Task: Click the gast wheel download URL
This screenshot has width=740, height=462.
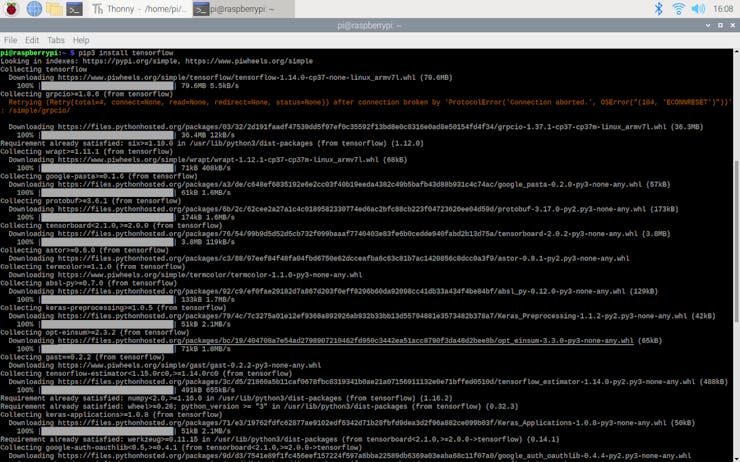Action: coord(189,365)
